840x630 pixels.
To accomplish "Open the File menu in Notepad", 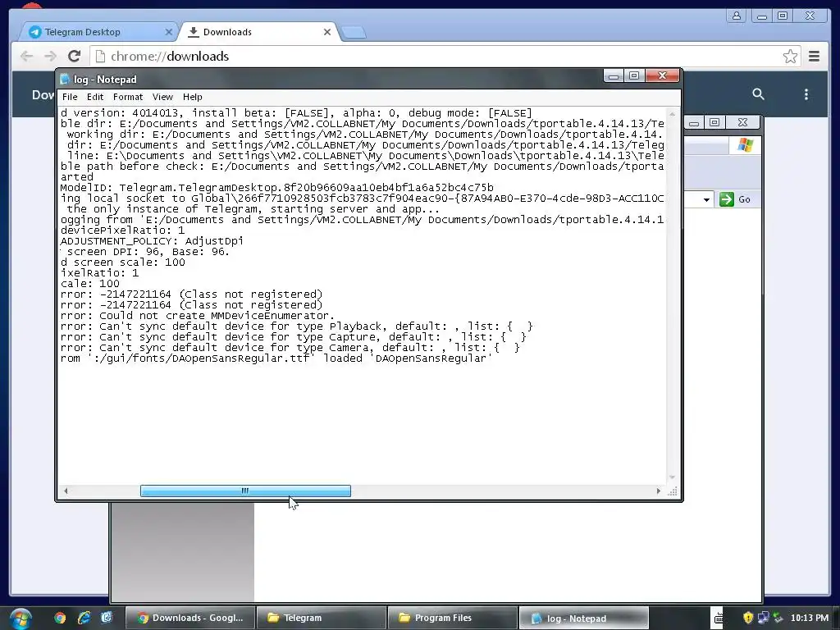I will point(70,97).
